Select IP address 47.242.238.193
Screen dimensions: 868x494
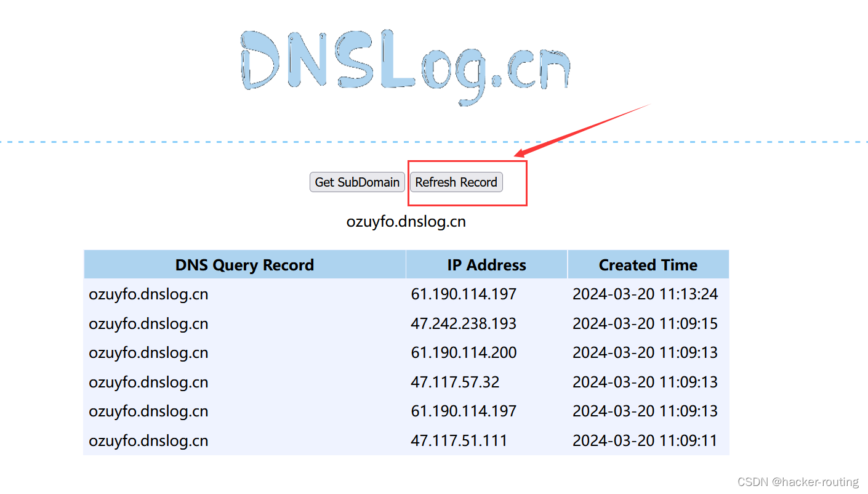coord(464,323)
